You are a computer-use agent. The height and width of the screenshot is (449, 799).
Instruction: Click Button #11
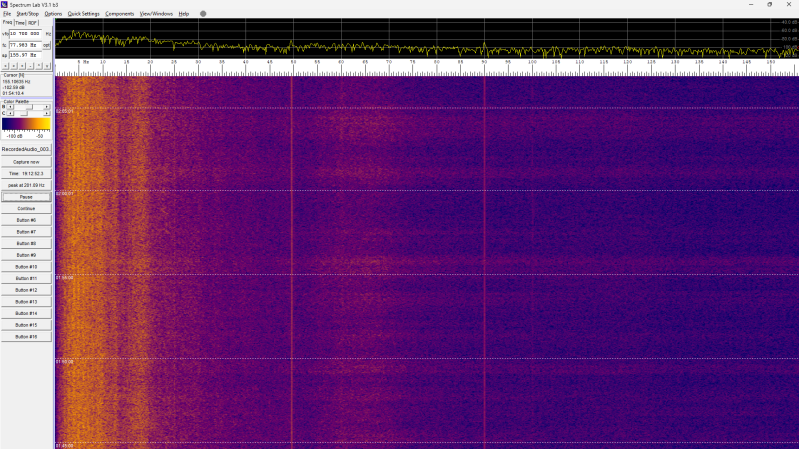[x=26, y=278]
